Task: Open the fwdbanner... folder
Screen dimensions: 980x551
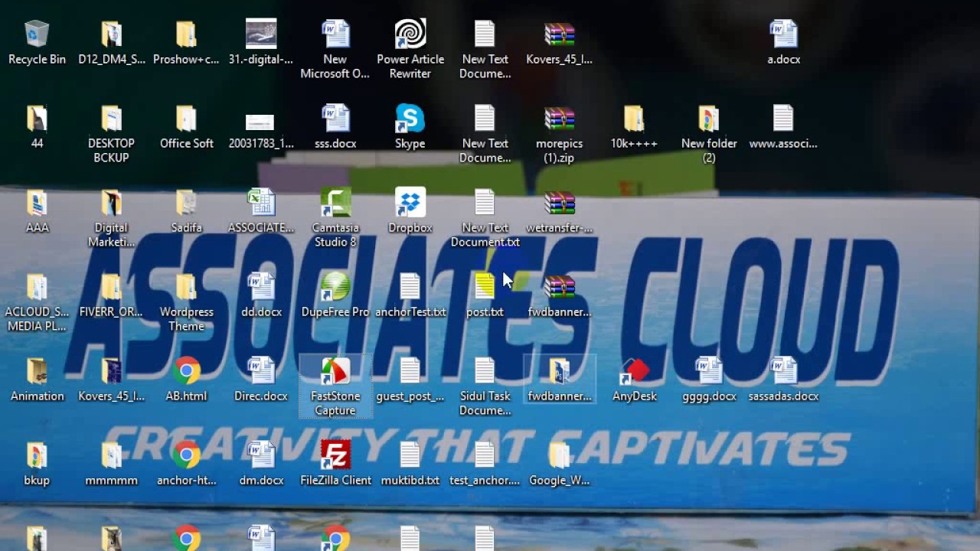Action: click(560, 380)
